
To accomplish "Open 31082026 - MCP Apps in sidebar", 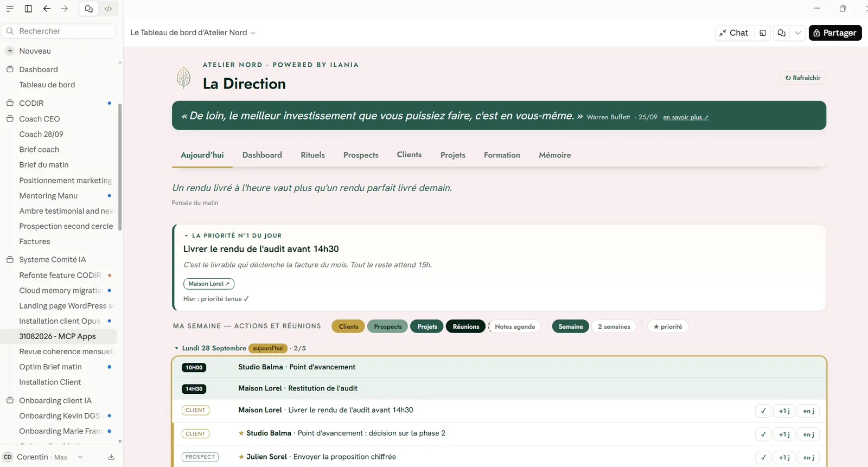I will pyautogui.click(x=59, y=336).
